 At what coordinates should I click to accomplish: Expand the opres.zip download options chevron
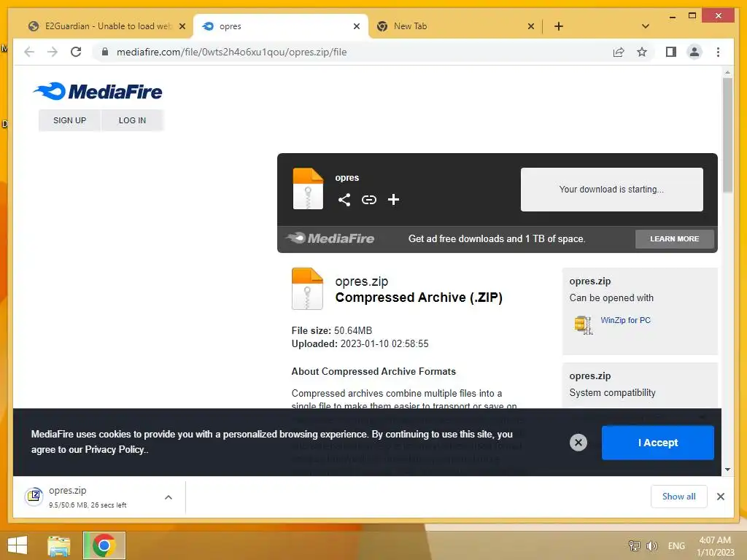[x=169, y=497]
